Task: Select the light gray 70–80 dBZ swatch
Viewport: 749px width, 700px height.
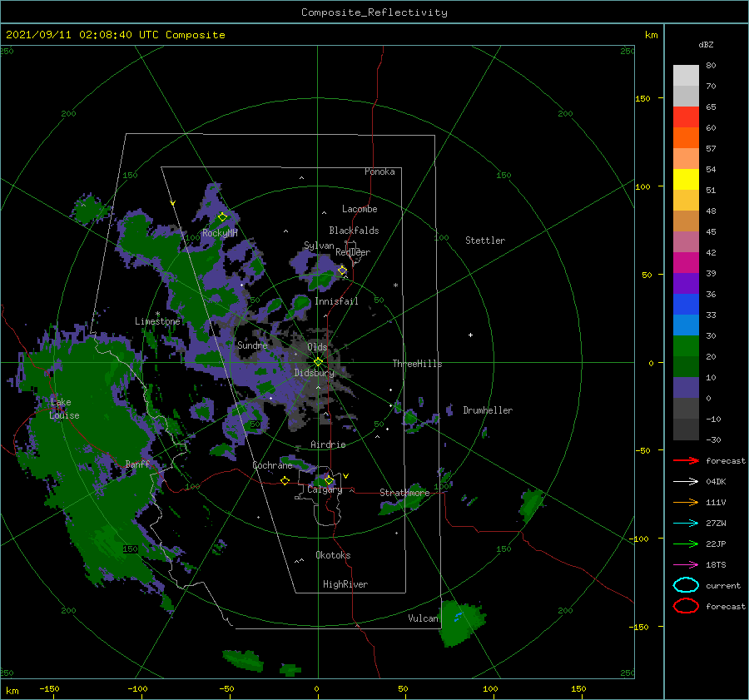Action: pos(686,76)
